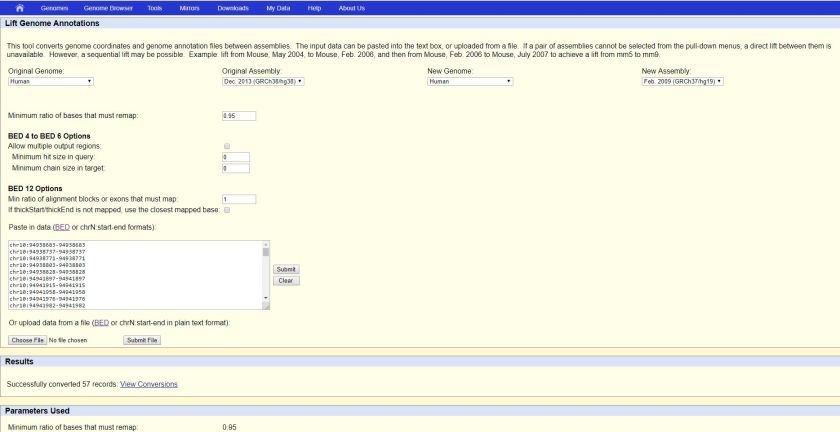
Task: Click the Submit File button
Action: point(141,340)
